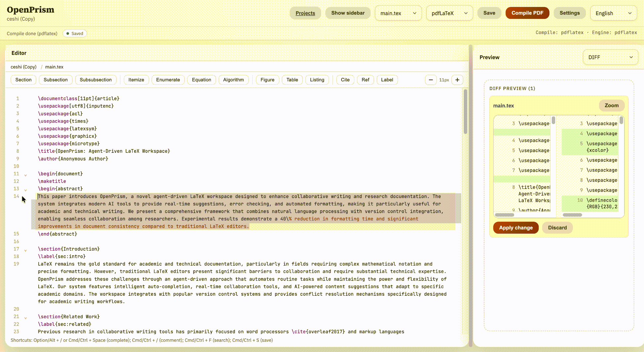Click the Saved status badge

pos(75,33)
